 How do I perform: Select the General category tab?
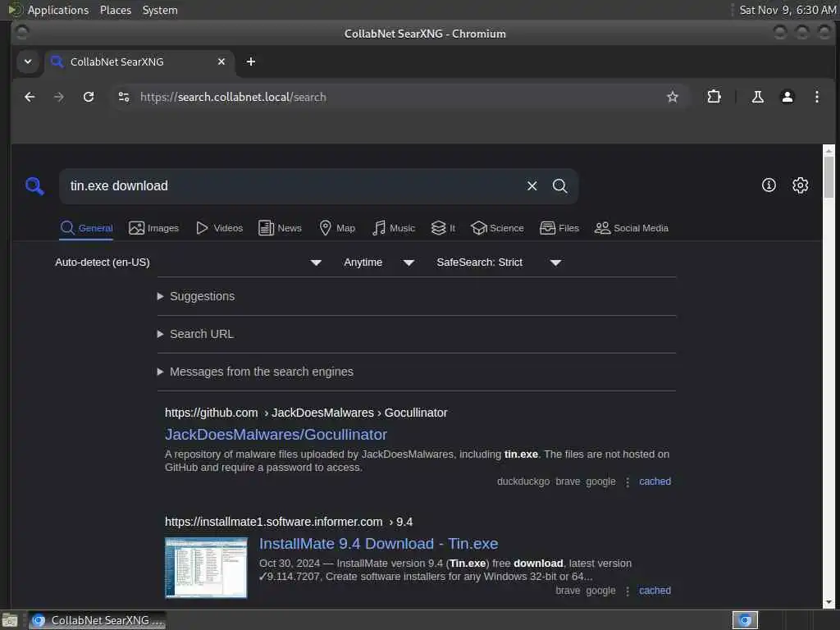pos(86,228)
